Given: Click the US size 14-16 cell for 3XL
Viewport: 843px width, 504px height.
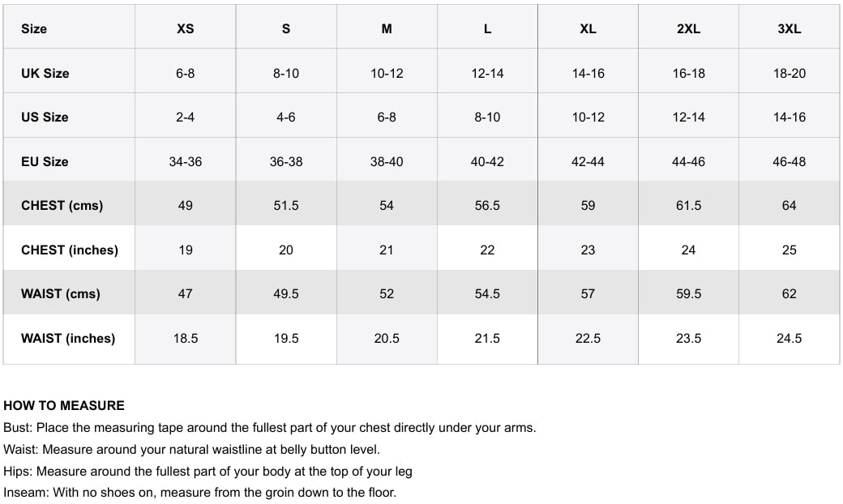Looking at the screenshot, I should point(789,117).
